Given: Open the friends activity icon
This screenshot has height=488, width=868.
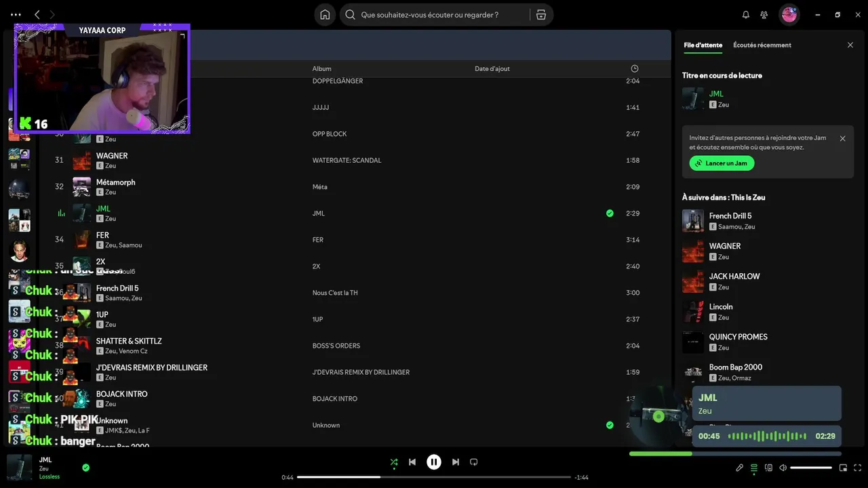Looking at the screenshot, I should coord(764,15).
